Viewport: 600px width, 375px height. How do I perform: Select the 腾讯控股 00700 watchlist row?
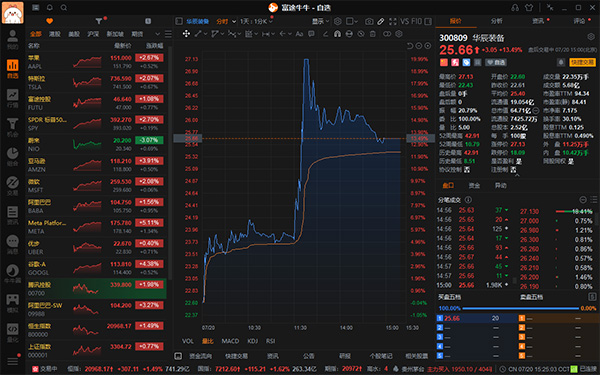point(96,289)
